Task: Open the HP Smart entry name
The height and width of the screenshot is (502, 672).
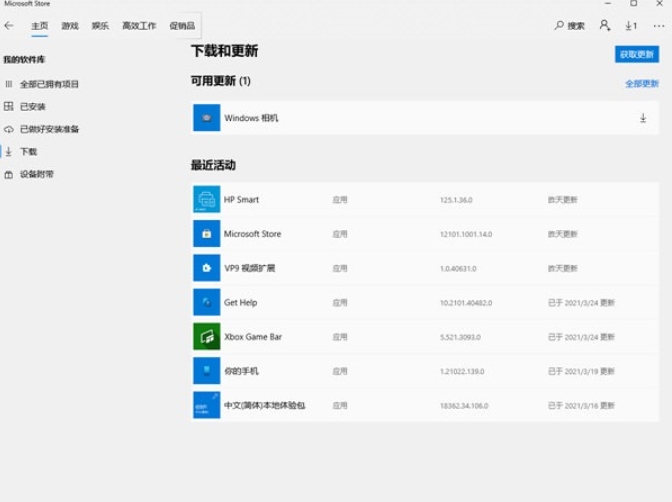Action: coord(241,199)
